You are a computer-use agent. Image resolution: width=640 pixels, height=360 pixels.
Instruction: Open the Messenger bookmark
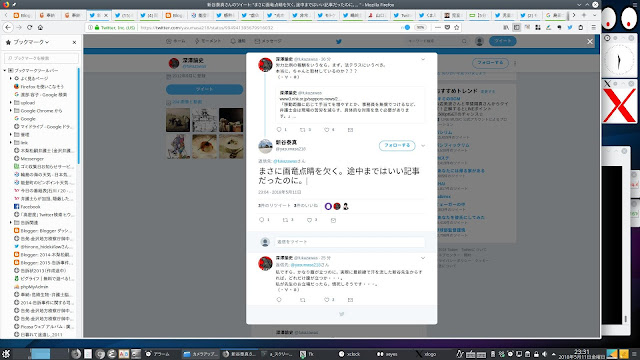tap(29, 158)
